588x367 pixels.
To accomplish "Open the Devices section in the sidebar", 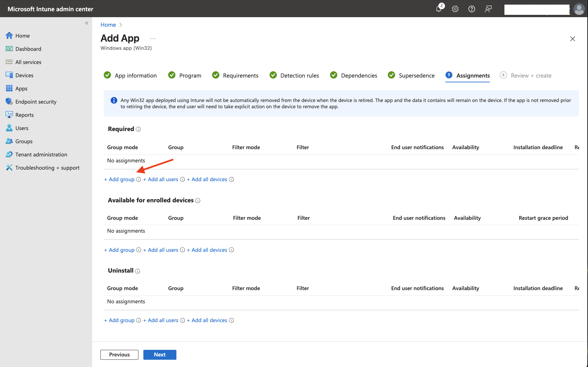I will [24, 75].
